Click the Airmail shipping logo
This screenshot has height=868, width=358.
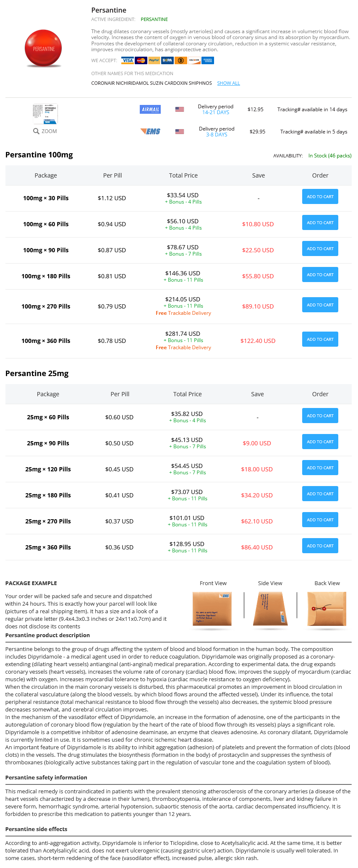150,110
